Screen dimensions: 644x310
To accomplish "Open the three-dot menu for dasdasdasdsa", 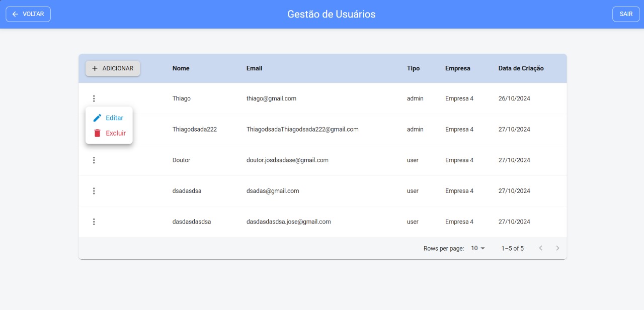I will [x=94, y=222].
